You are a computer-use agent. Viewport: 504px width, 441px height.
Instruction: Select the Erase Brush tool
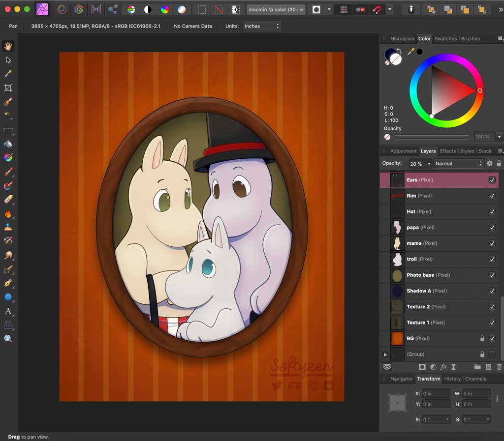click(8, 199)
